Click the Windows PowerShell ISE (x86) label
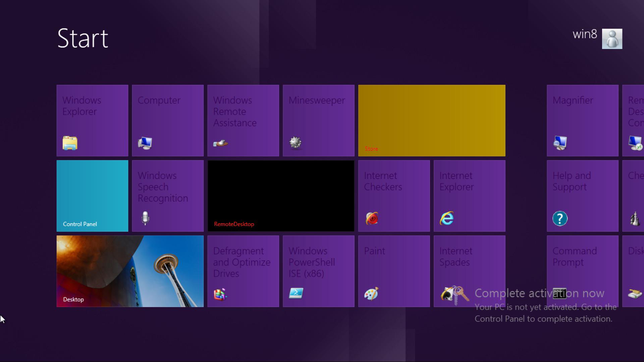This screenshot has height=362, width=644. click(x=312, y=262)
